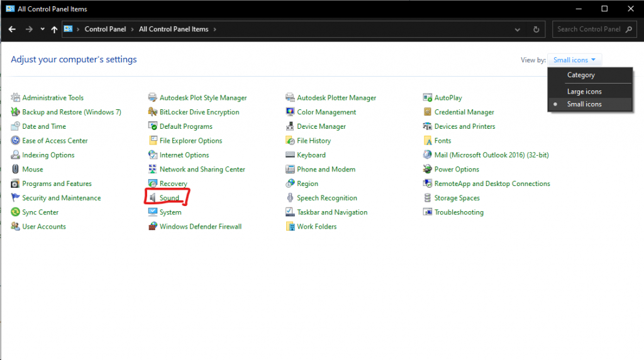644x360 pixels.
Task: Open the Sync Center green icon
Action: coord(15,212)
